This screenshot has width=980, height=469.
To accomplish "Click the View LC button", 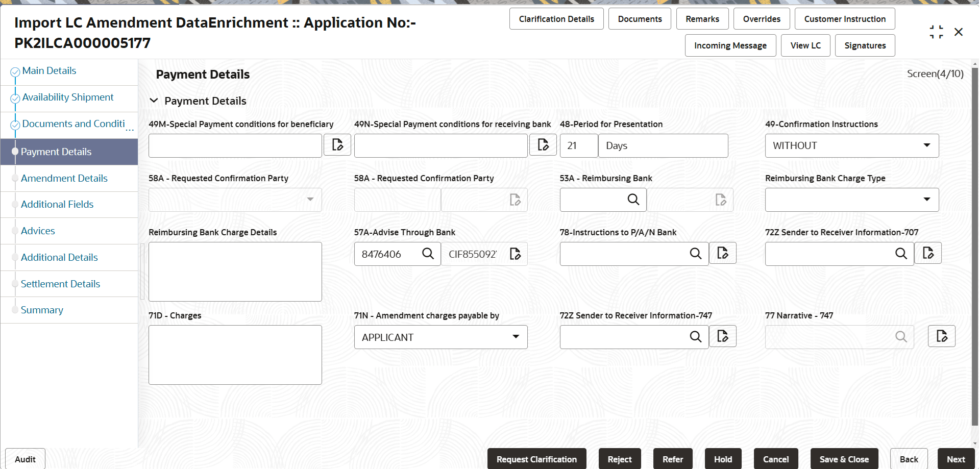I will tap(805, 45).
